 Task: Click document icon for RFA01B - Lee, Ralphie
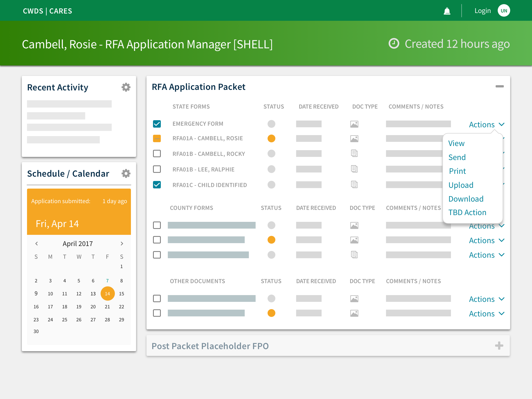pos(354,169)
